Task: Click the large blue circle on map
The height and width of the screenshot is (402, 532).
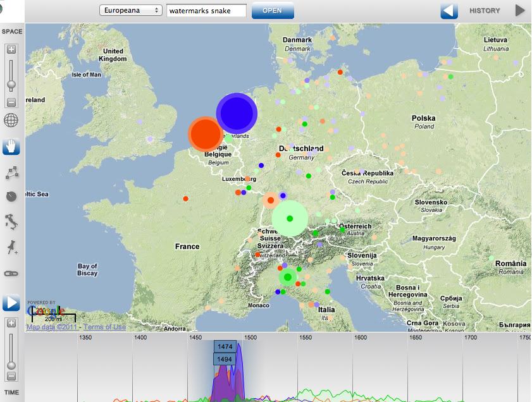Action: coord(237,113)
